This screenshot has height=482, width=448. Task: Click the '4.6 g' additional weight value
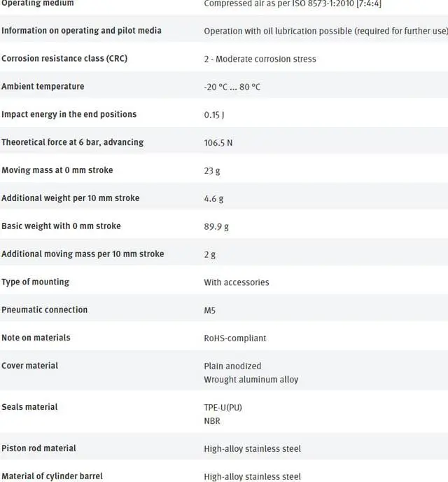point(213,198)
